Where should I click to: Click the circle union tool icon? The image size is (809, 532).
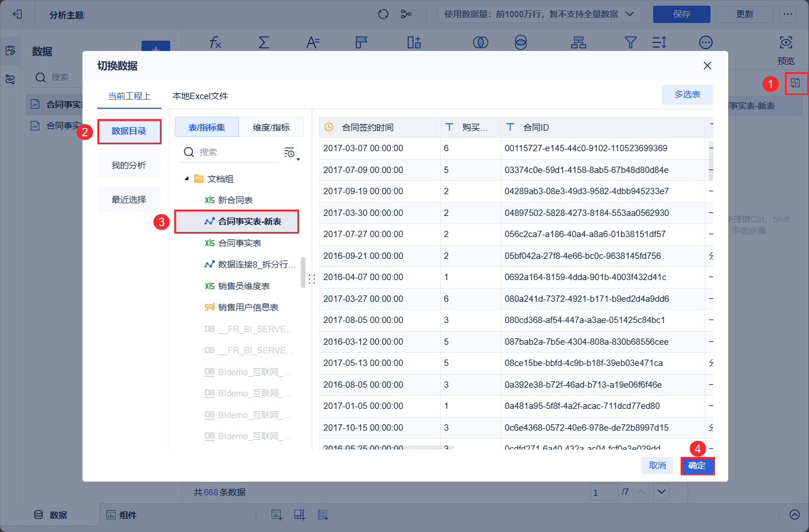[521, 42]
